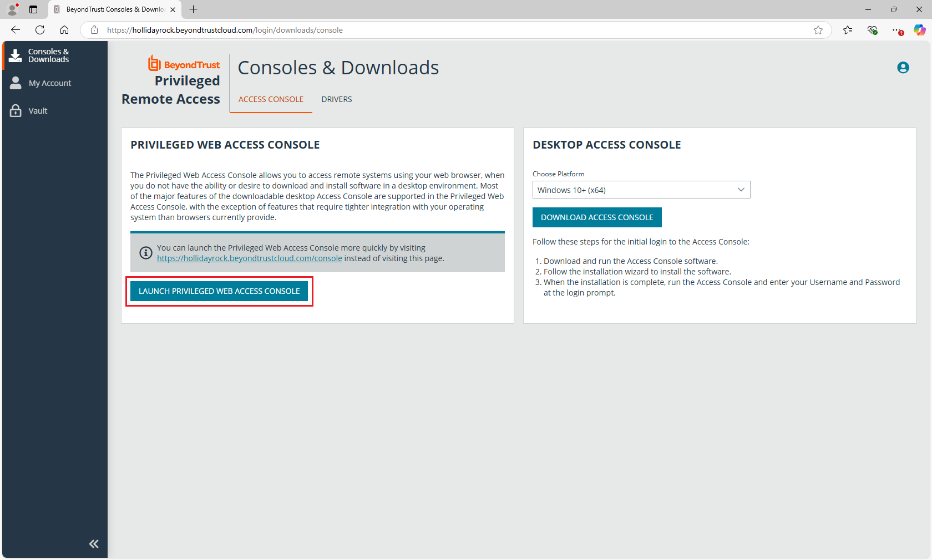Image resolution: width=932 pixels, height=560 pixels.
Task: Go to browser home page
Action: tap(64, 30)
